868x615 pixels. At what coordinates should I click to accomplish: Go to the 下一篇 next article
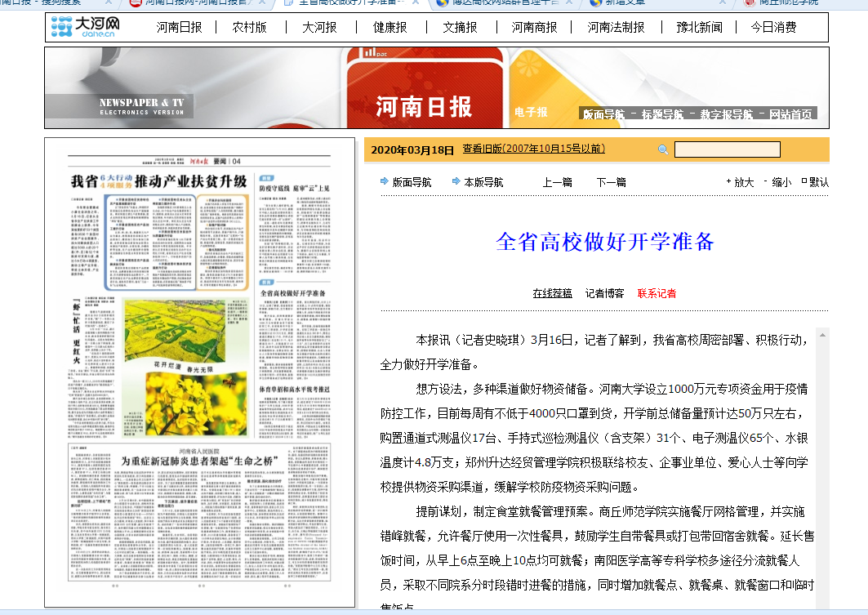(x=611, y=182)
